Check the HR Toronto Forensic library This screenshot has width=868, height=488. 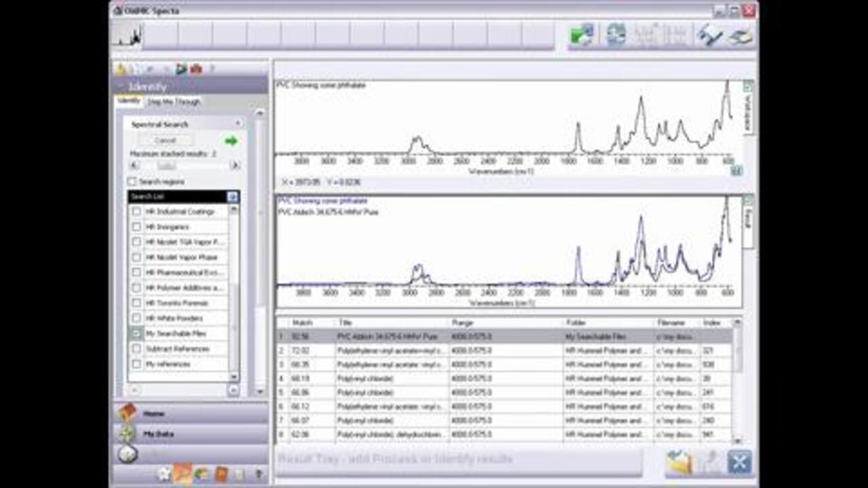[x=136, y=303]
